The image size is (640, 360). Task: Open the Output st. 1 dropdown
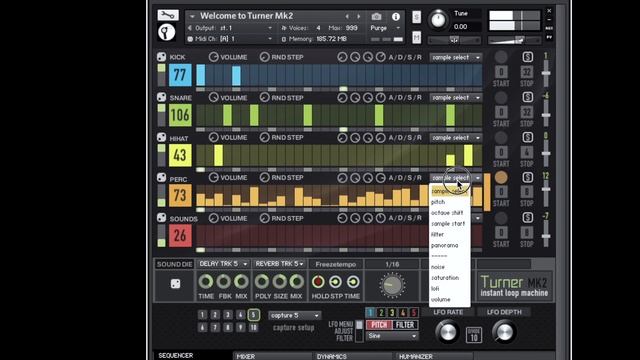pyautogui.click(x=231, y=28)
